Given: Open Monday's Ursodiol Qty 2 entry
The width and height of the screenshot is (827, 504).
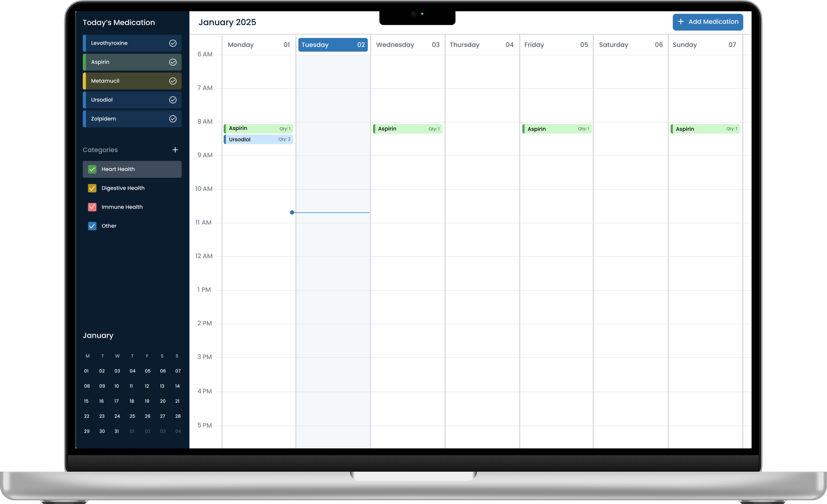Looking at the screenshot, I should click(258, 140).
